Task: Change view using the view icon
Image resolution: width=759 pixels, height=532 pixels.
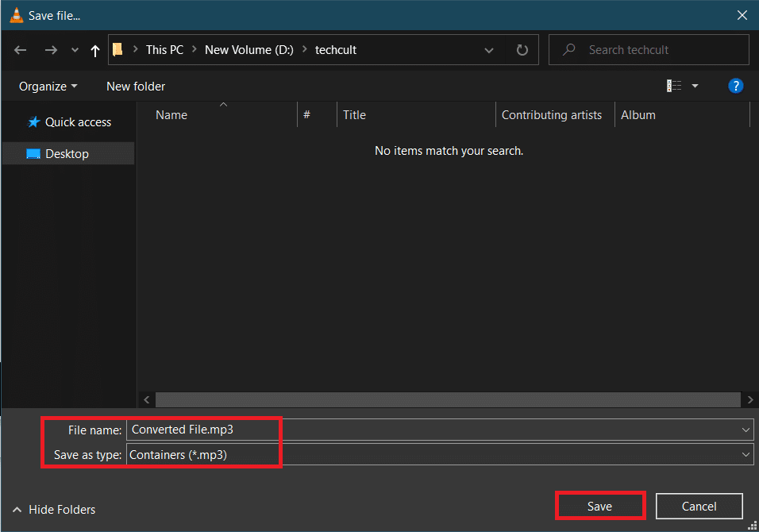Action: (x=674, y=86)
